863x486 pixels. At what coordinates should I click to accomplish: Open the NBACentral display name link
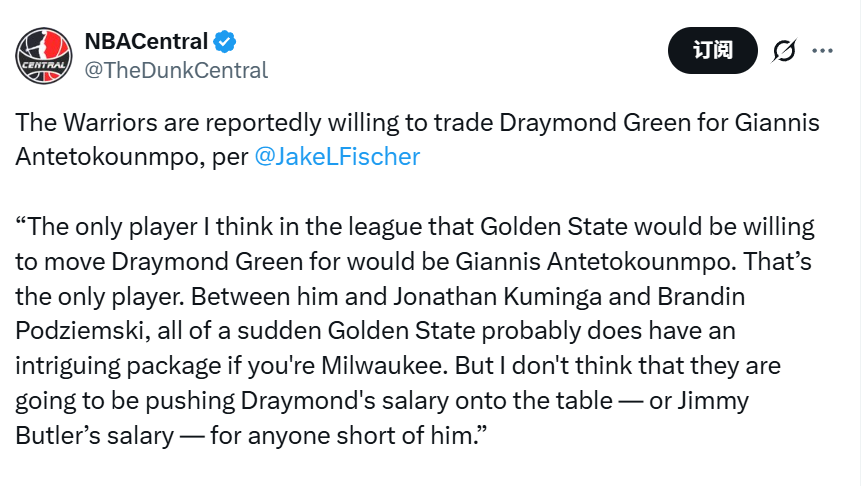coord(146,42)
